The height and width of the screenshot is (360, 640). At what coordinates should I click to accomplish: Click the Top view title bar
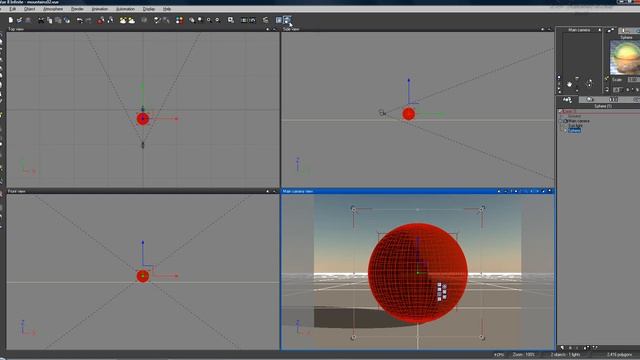[x=143, y=29]
